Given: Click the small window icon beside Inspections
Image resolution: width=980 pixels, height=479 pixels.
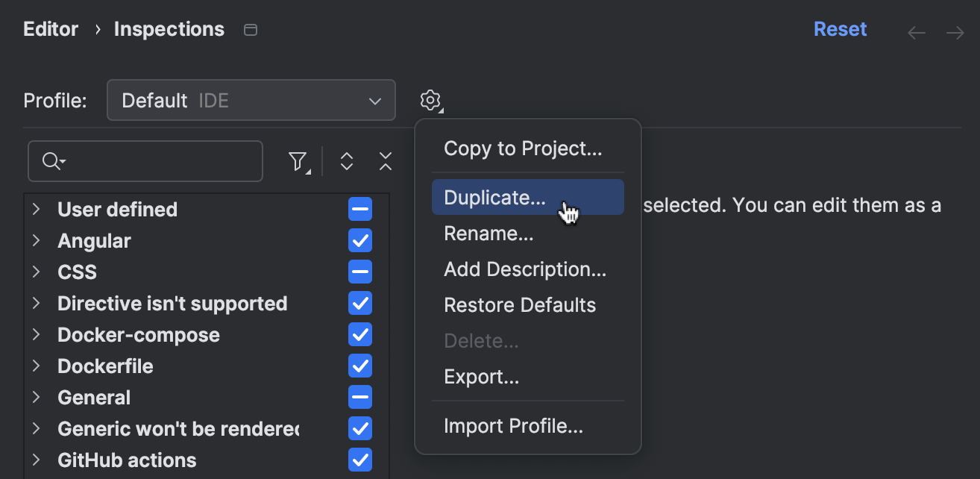Looking at the screenshot, I should [251, 30].
